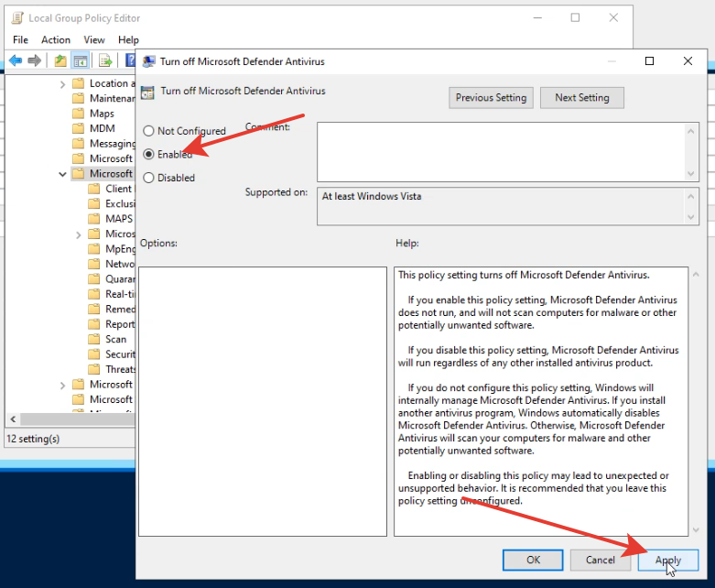Click the Cancel button
Viewport: 715px width, 588px height.
600,560
